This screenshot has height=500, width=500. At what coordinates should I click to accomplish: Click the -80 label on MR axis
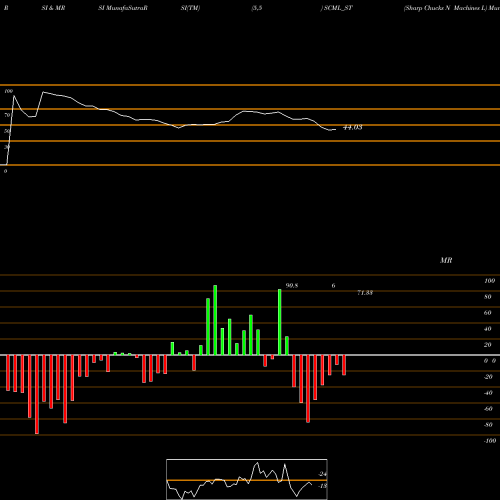pos(488,425)
